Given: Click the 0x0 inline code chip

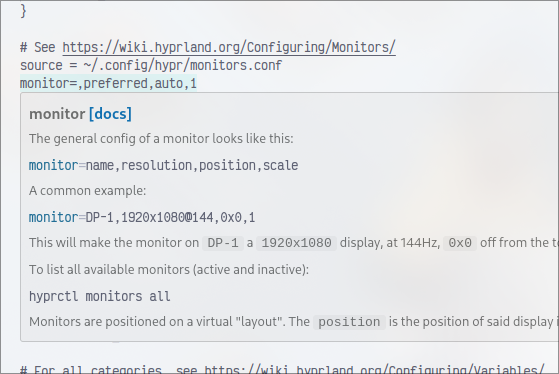Looking at the screenshot, I should (x=460, y=243).
